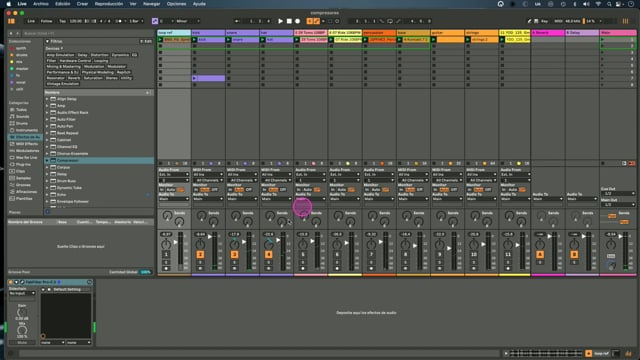Screen dimensions: 640x360
Task: Launch the snare clip in first scene
Action: pos(229,40)
